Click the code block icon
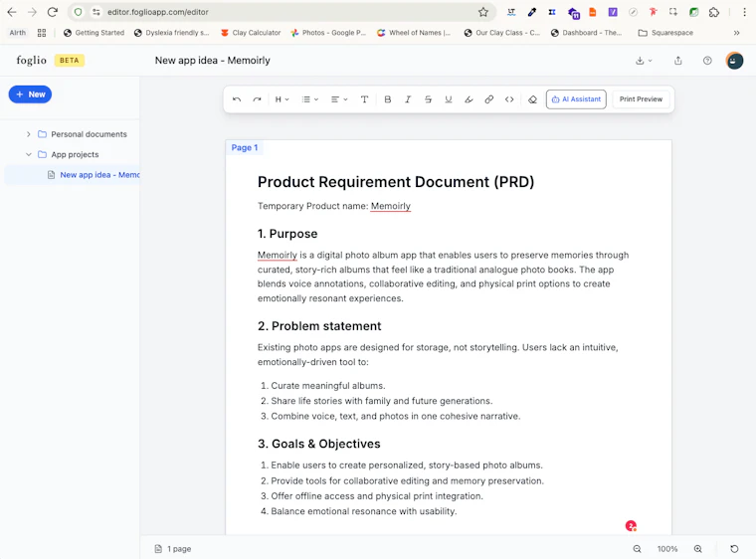 click(509, 99)
